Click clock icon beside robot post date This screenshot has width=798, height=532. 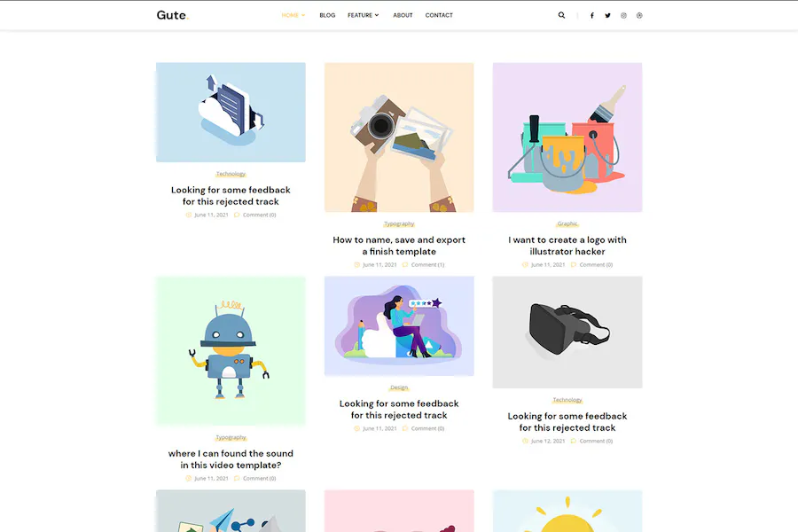click(x=188, y=478)
